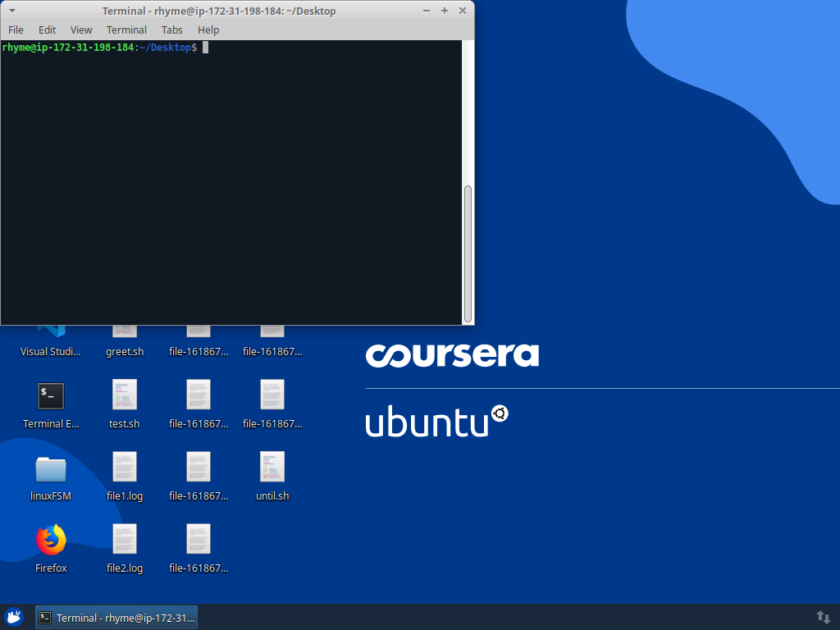Open the window menu arrow in the Terminal title bar

click(11, 11)
